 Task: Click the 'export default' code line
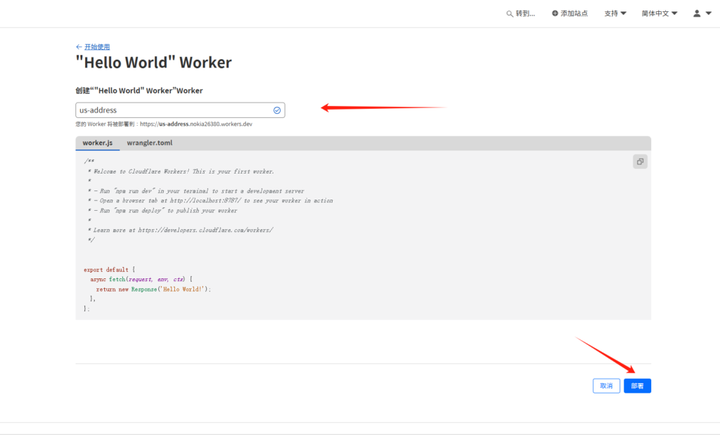coord(109,270)
